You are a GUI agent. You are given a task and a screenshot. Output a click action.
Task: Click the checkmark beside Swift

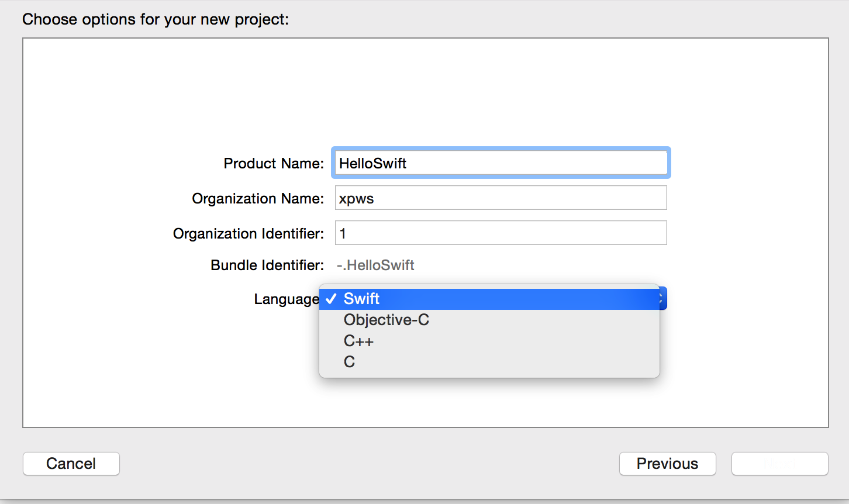point(331,299)
